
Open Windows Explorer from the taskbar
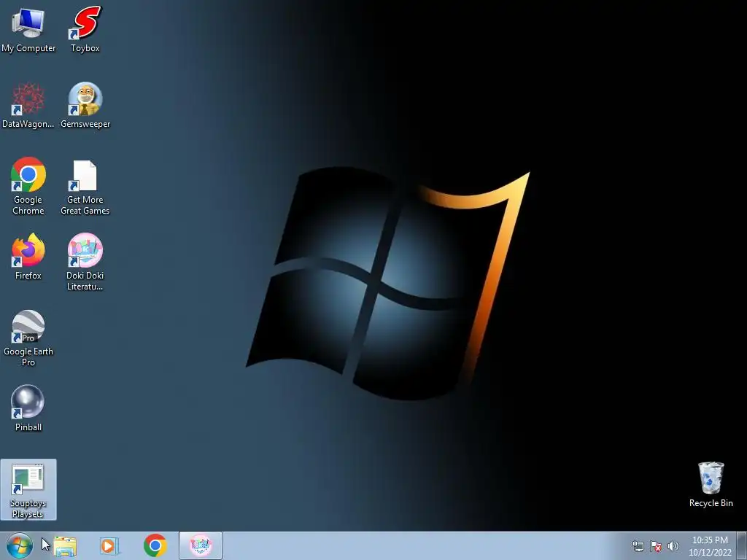(x=65, y=545)
